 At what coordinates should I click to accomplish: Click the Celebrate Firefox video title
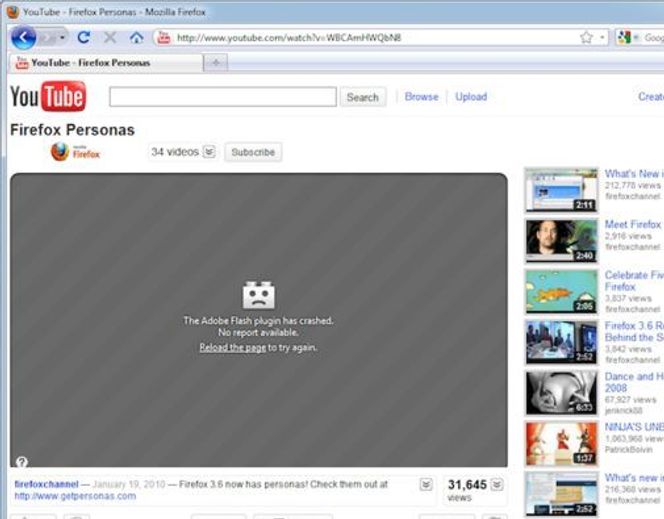634,281
